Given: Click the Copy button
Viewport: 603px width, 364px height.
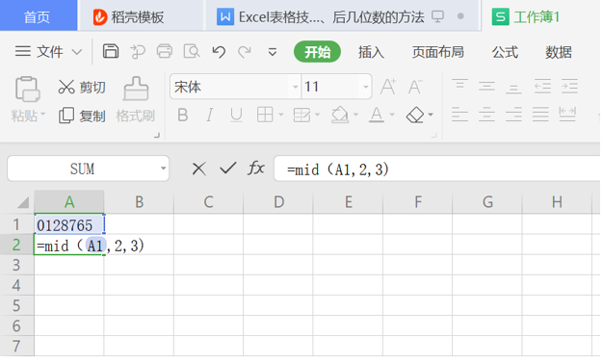Looking at the screenshot, I should coord(82,116).
